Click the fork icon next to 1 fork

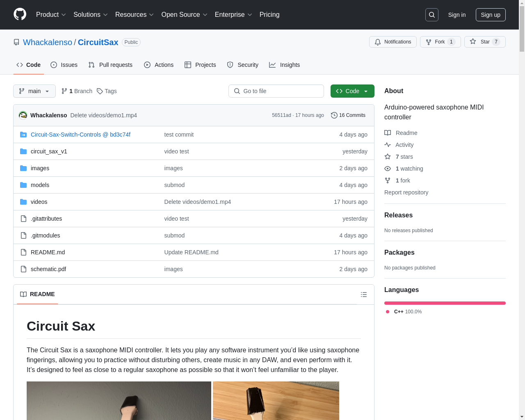[x=388, y=180]
